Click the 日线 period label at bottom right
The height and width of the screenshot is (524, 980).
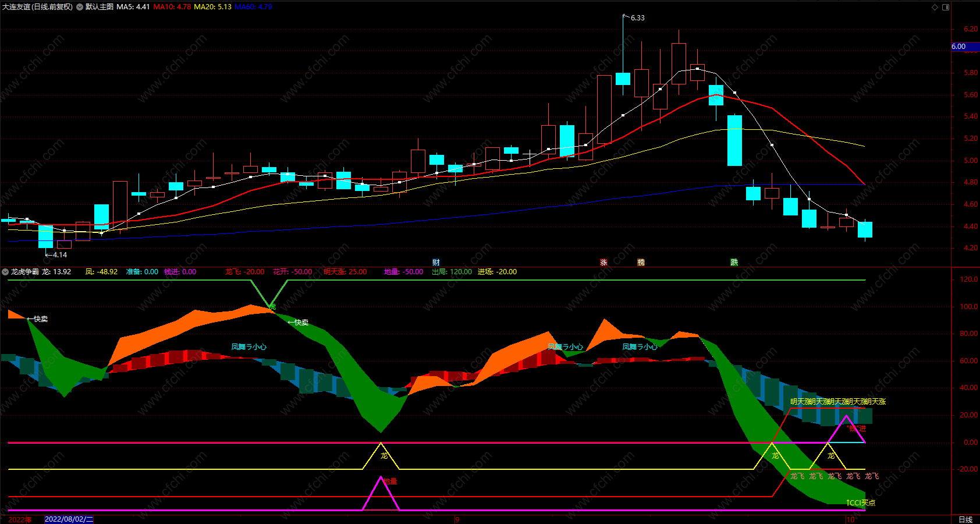pyautogui.click(x=965, y=519)
